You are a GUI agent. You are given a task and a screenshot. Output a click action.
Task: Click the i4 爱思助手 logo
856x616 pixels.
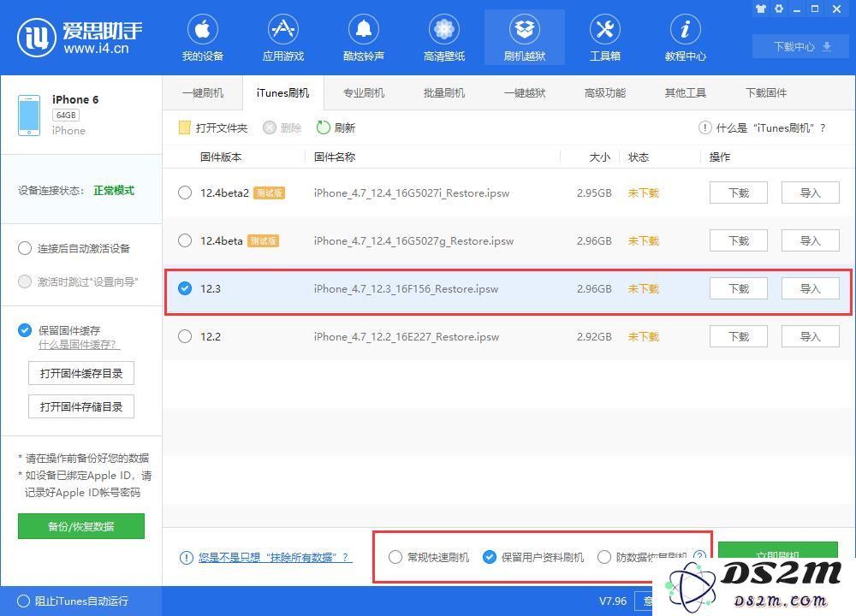click(x=80, y=37)
